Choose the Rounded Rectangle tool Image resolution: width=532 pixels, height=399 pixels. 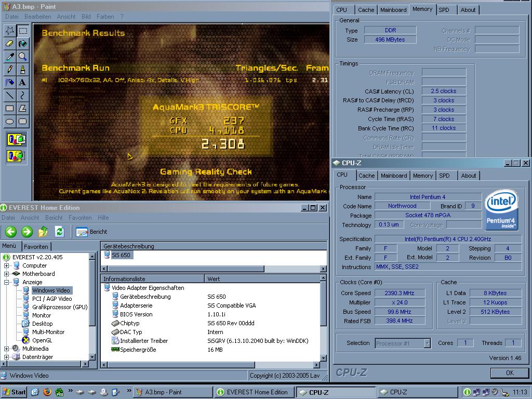click(23, 121)
